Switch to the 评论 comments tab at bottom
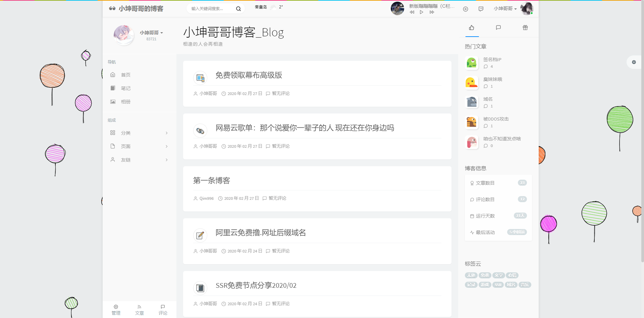Image resolution: width=644 pixels, height=318 pixels. [x=163, y=310]
